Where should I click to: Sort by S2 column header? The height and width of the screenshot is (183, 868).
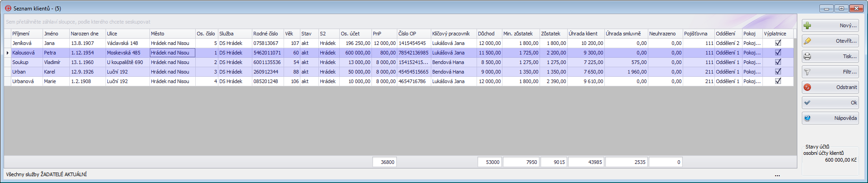click(x=329, y=34)
